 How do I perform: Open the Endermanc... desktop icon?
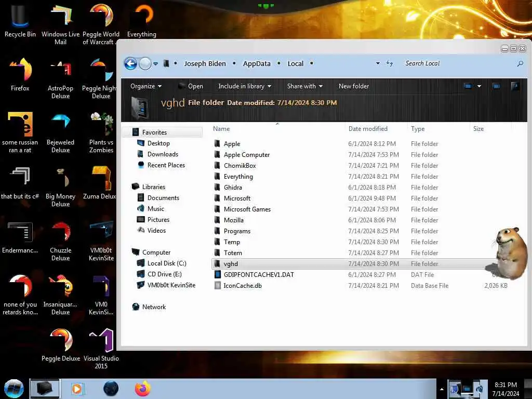[20, 237]
